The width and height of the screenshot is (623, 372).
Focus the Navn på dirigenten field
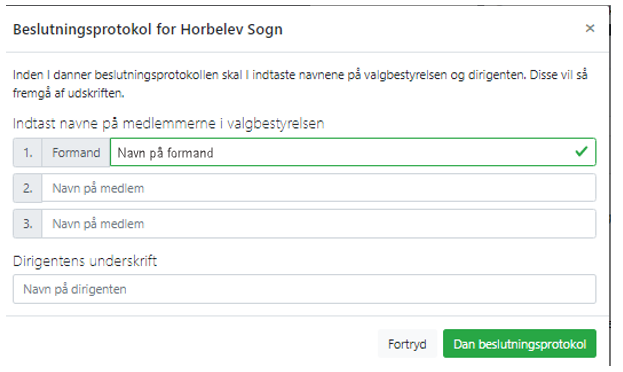304,289
